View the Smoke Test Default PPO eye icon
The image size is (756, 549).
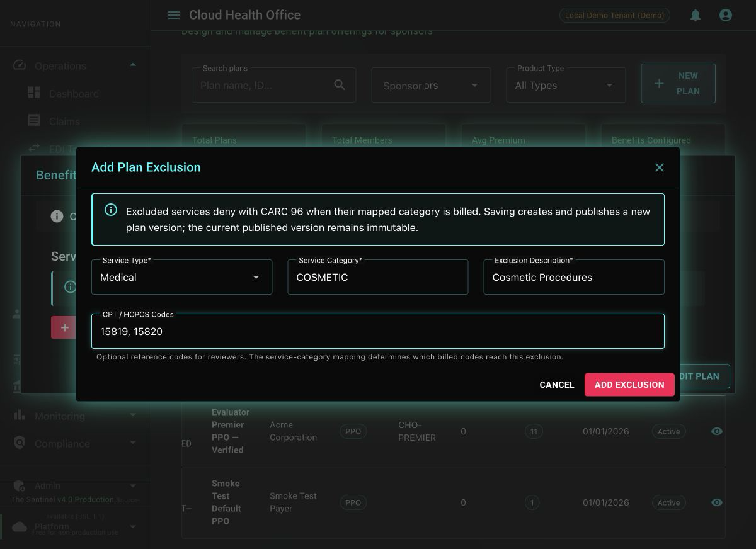pos(716,502)
